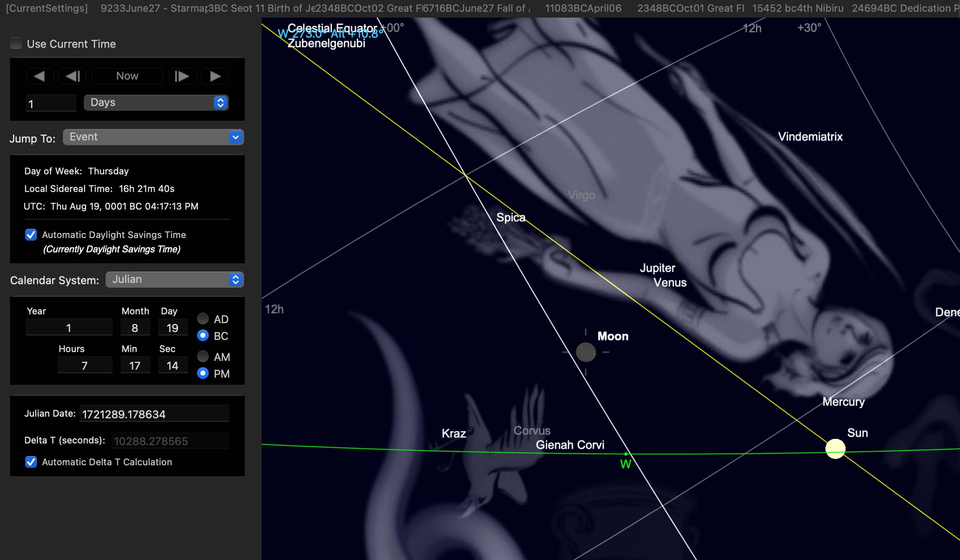Click the Zubenelgenubi star label
The width and height of the screenshot is (960, 560).
pyautogui.click(x=326, y=44)
